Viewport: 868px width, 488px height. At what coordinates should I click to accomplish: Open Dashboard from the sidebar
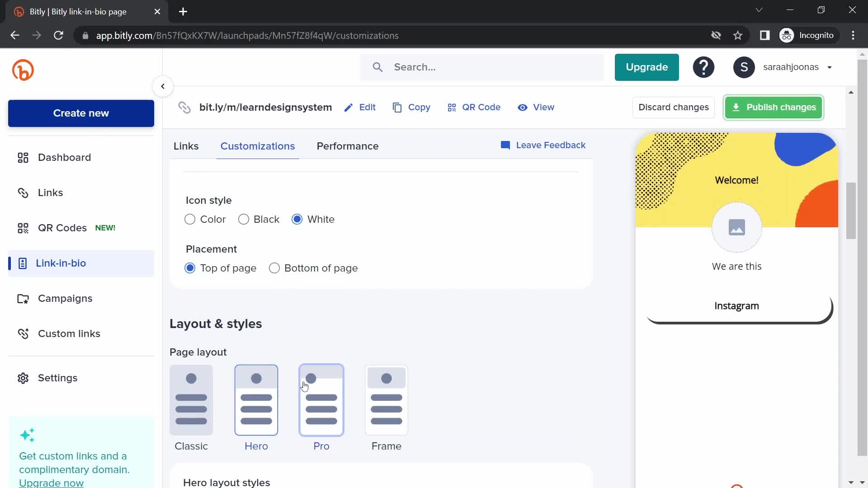coord(81,158)
